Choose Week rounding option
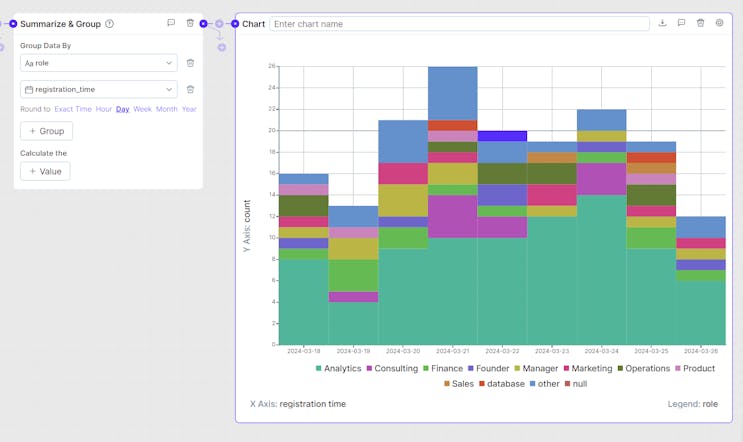 (x=143, y=109)
